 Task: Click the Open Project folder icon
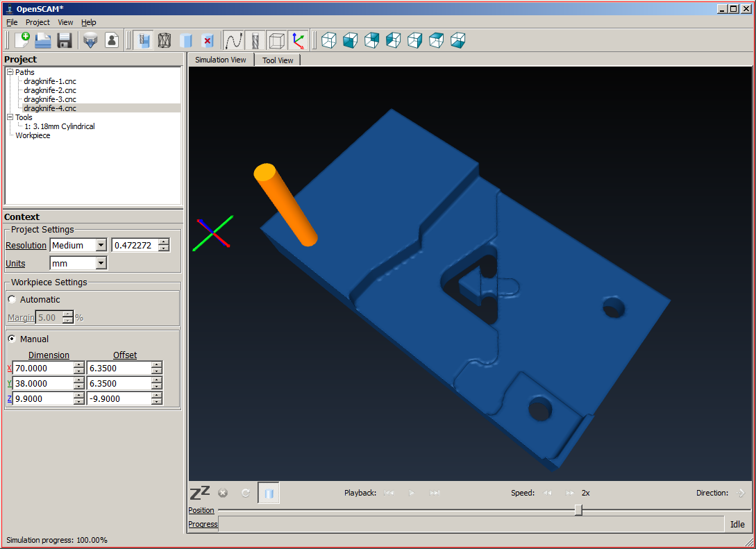point(43,40)
